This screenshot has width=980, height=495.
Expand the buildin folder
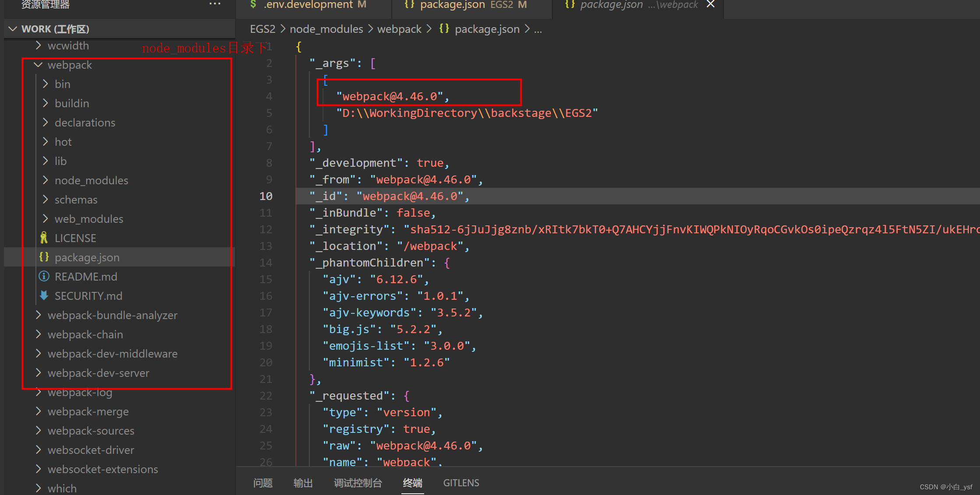click(x=46, y=103)
